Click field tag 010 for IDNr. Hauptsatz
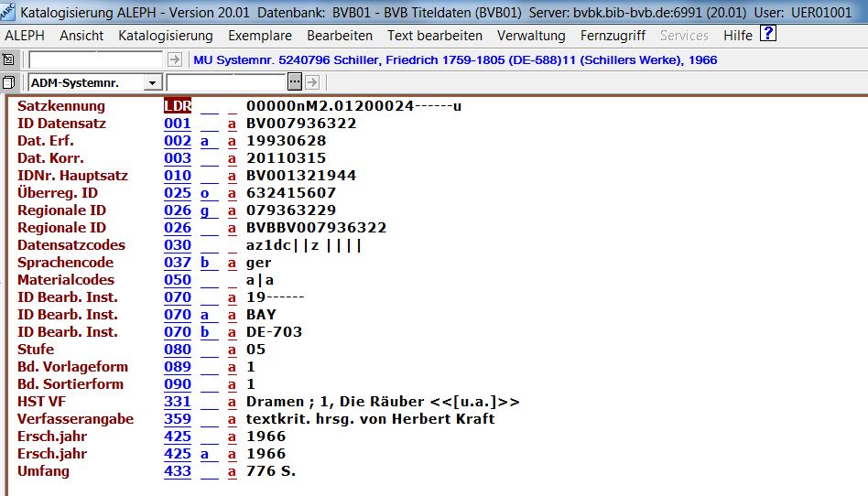Image resolution: width=868 pixels, height=496 pixels. tap(177, 176)
